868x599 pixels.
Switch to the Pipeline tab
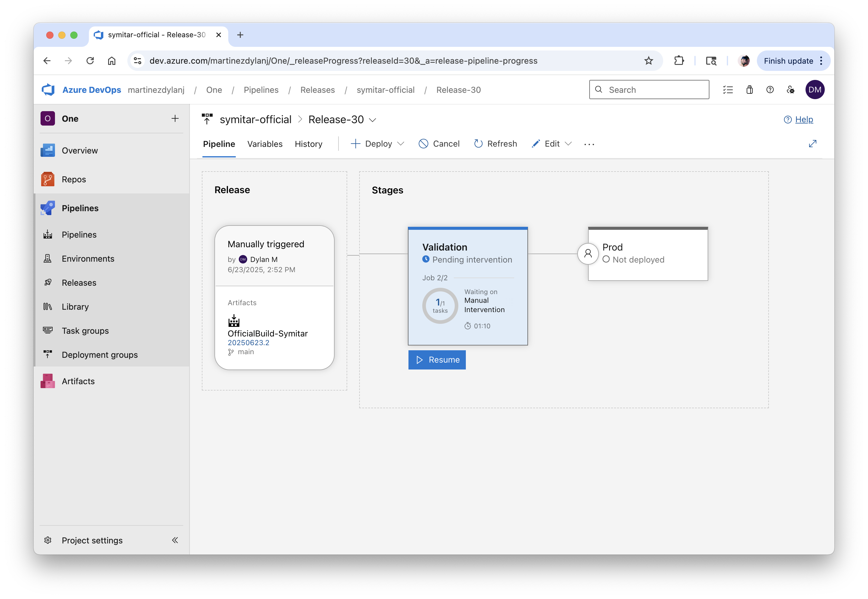pyautogui.click(x=219, y=144)
